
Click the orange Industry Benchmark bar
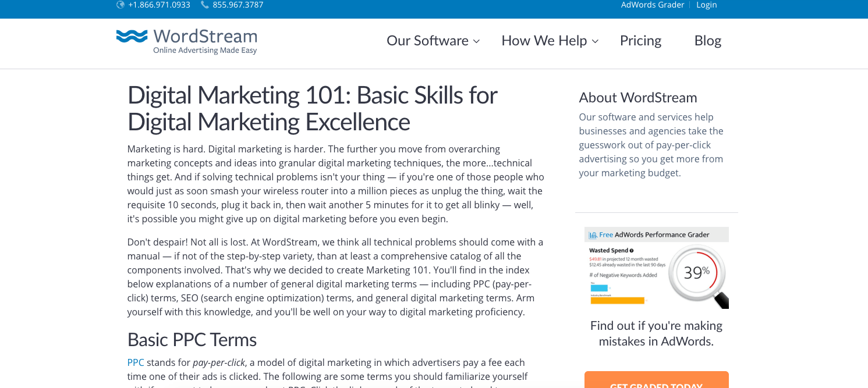point(617,300)
